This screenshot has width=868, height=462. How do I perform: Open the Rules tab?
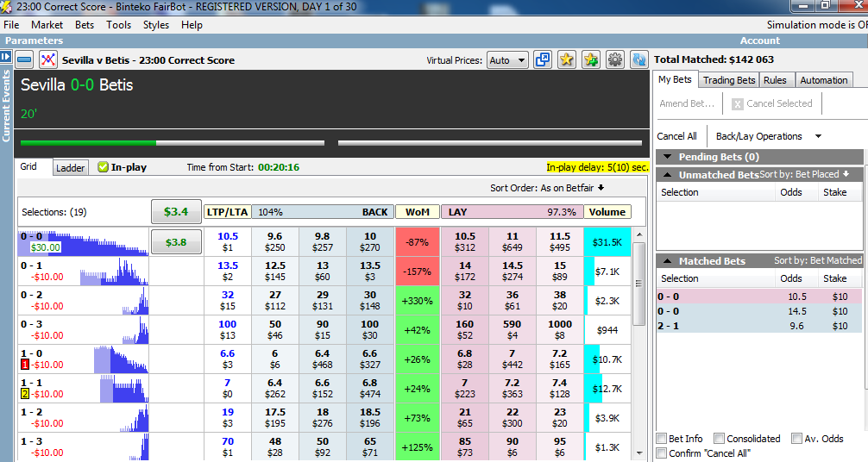tap(775, 80)
